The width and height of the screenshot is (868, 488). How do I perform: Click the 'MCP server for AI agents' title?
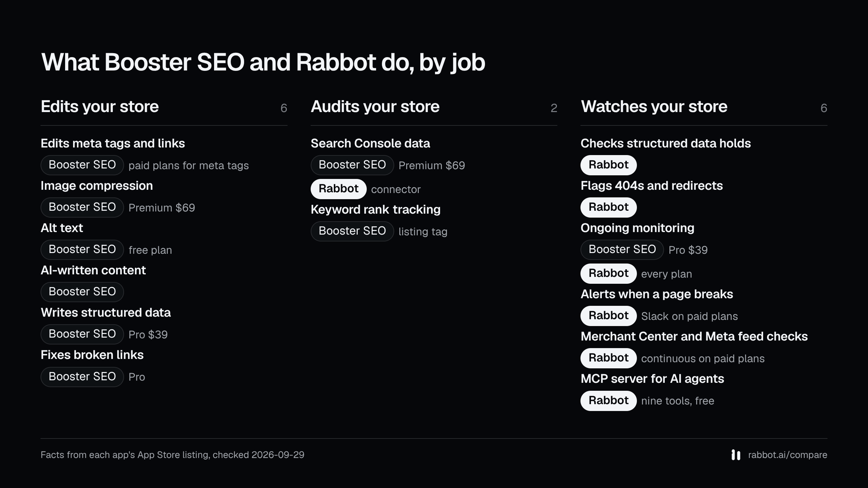point(652,379)
